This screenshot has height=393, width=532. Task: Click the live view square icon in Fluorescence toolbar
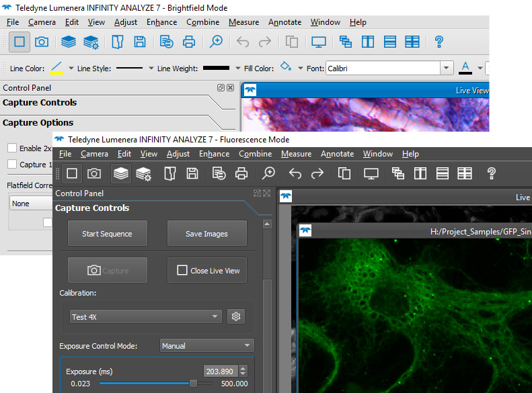(x=72, y=173)
